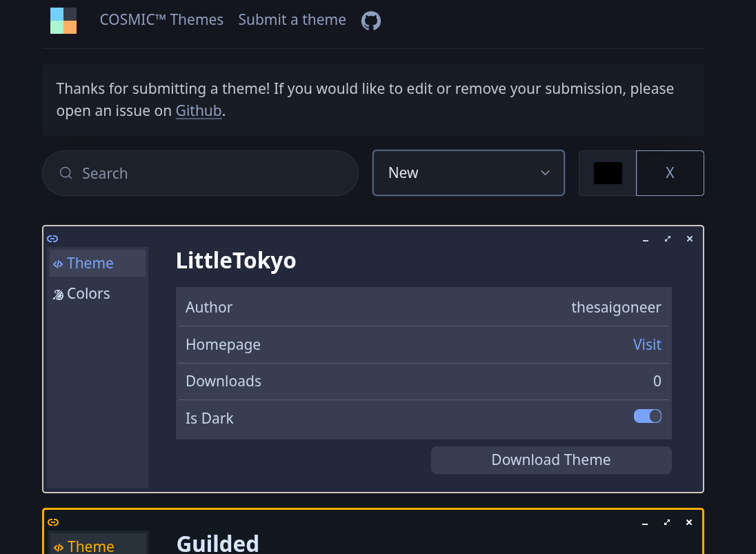Click the permalink icon on LittleTokyo card
Image resolution: width=756 pixels, height=554 pixels.
pyautogui.click(x=52, y=239)
